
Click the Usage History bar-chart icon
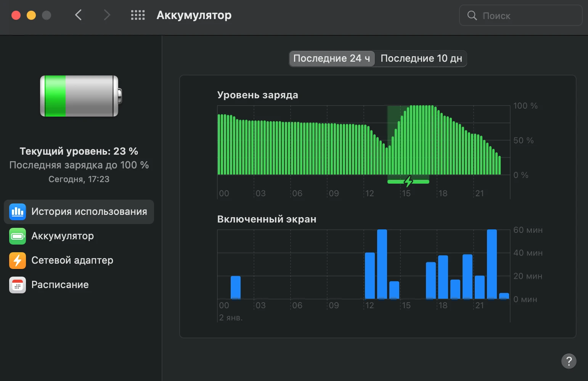tap(18, 212)
